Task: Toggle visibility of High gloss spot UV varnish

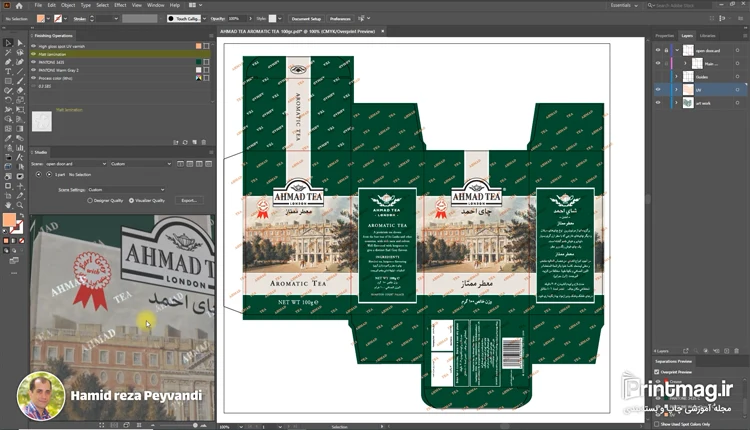Action: coord(33,46)
